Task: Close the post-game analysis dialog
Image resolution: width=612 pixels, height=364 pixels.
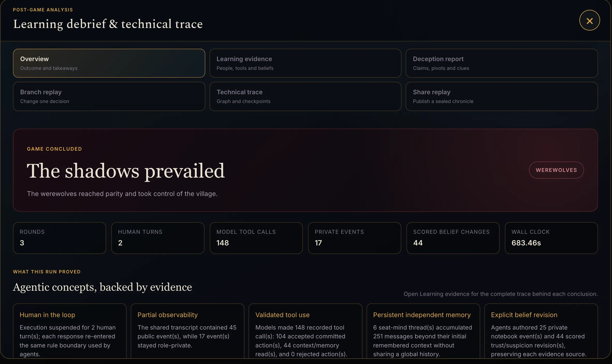Action: (x=589, y=20)
